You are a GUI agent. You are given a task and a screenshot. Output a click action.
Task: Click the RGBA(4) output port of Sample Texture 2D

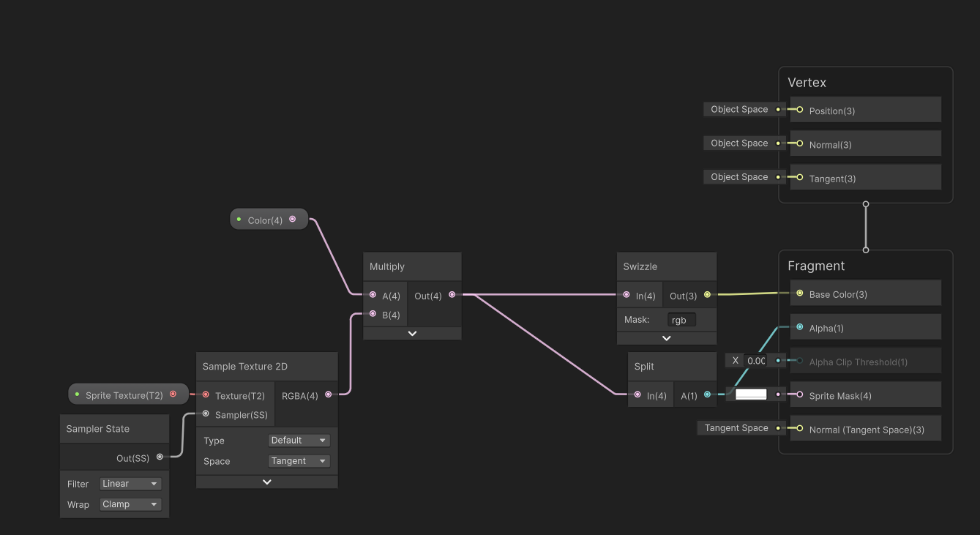pos(327,394)
